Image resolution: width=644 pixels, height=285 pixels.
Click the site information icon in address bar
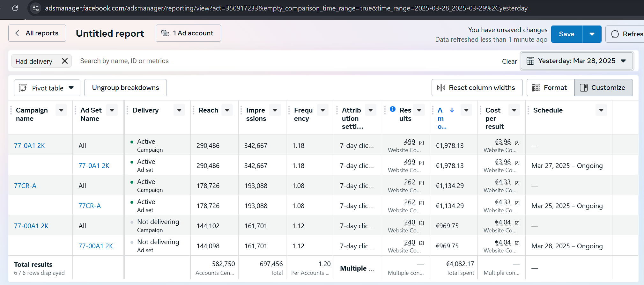tap(36, 8)
